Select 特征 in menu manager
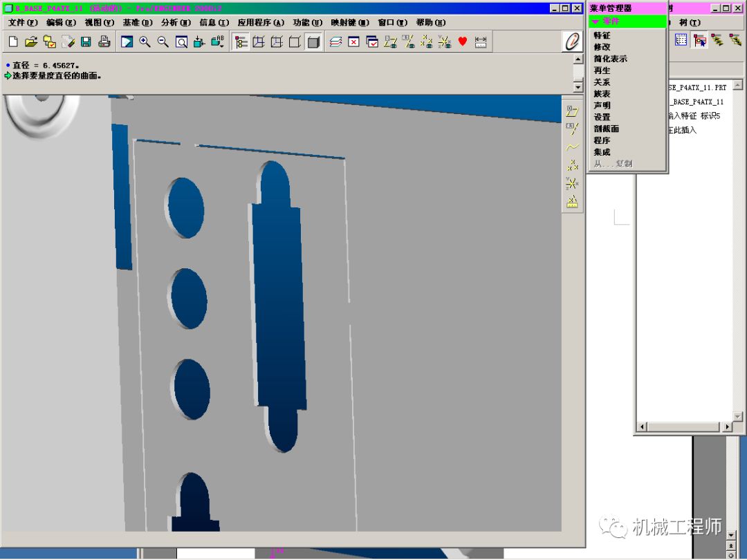 click(x=602, y=35)
